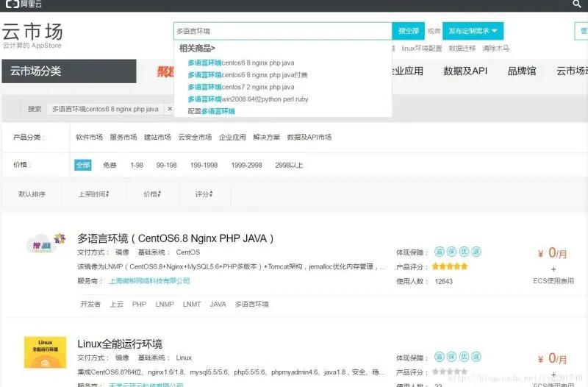Image resolution: width=588 pixels, height=387 pixels.
Task: Click the first guarantee badge of CentOS6.8 product
Action: 440,252
